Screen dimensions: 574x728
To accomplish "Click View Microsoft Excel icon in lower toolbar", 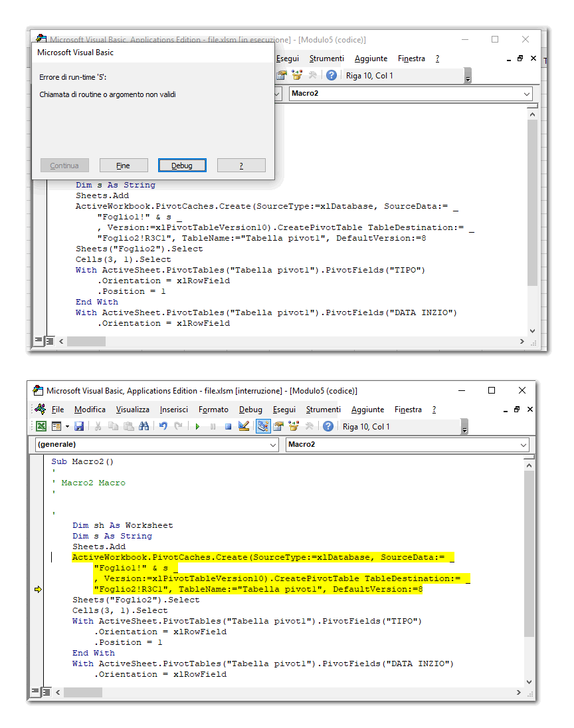I will point(41,426).
